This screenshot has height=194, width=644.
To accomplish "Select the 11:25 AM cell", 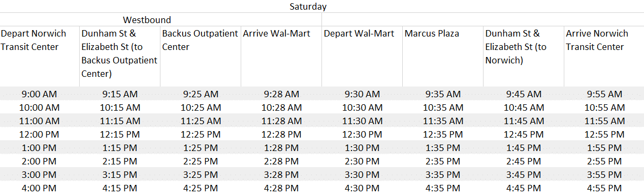I will click(201, 121).
